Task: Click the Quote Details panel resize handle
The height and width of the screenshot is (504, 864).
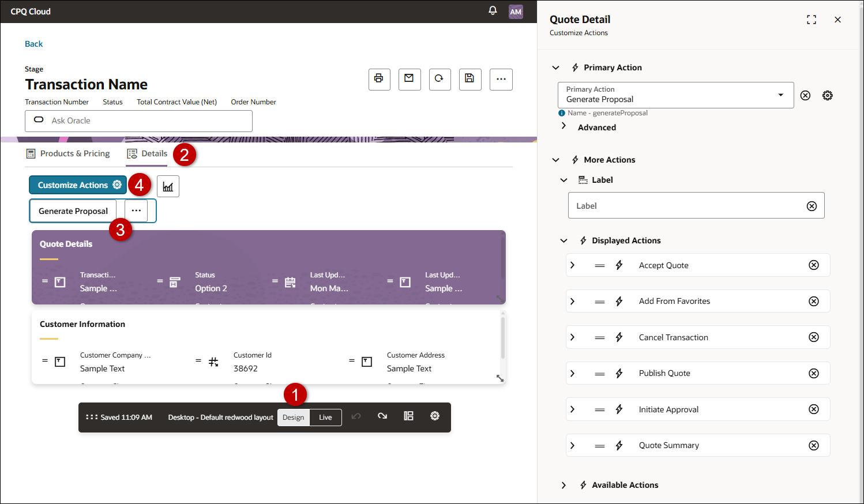Action: [499, 298]
